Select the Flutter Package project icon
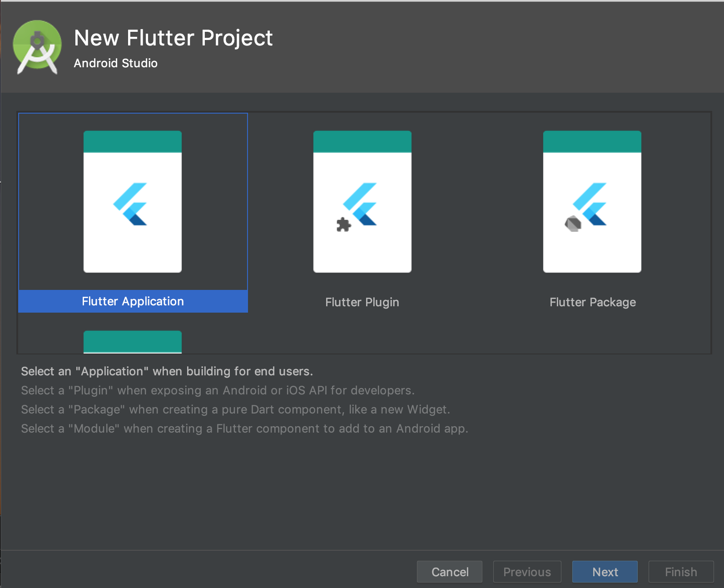The height and width of the screenshot is (588, 724). (x=592, y=202)
